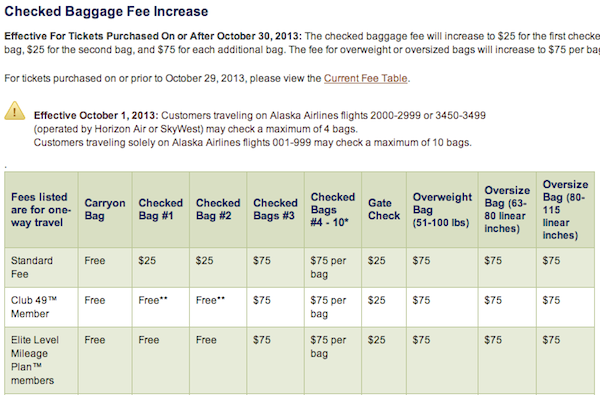Select the Club 49 Member row label
The image size is (600, 395).
[34, 307]
